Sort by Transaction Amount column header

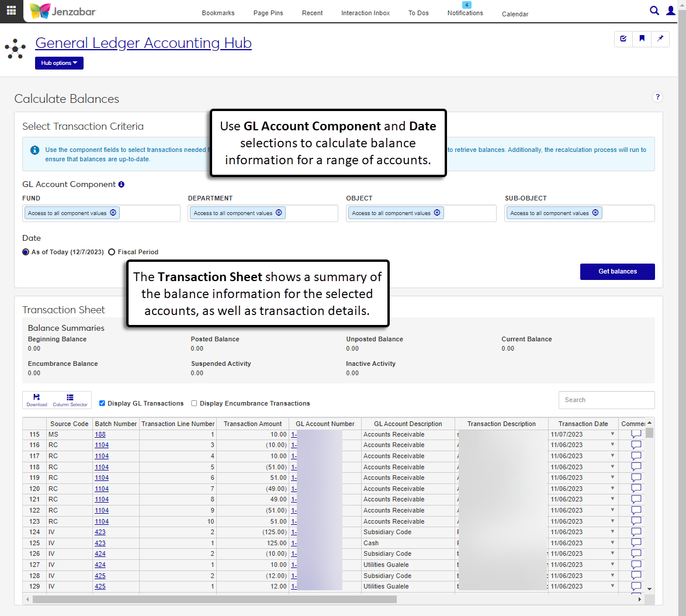(x=253, y=424)
